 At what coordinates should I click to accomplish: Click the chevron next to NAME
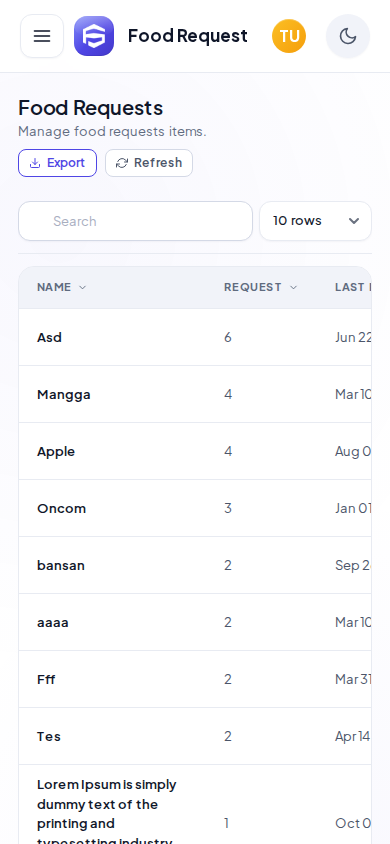(x=82, y=287)
